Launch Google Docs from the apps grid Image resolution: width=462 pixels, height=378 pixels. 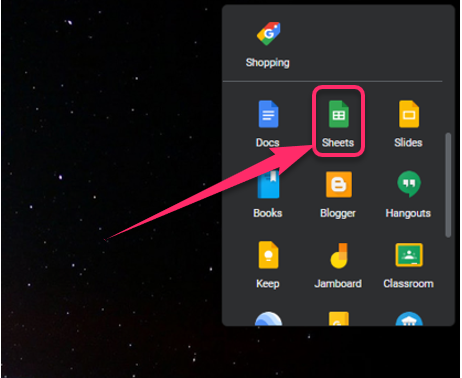click(x=268, y=114)
